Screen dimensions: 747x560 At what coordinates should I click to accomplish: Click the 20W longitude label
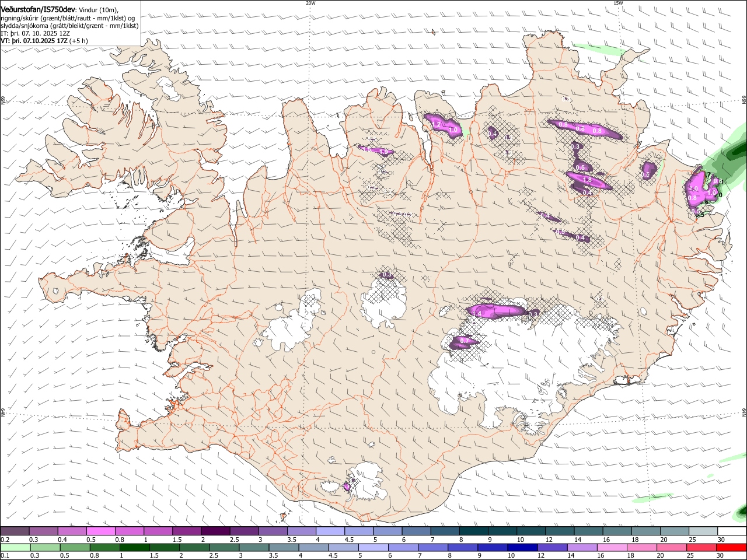pyautogui.click(x=310, y=3)
